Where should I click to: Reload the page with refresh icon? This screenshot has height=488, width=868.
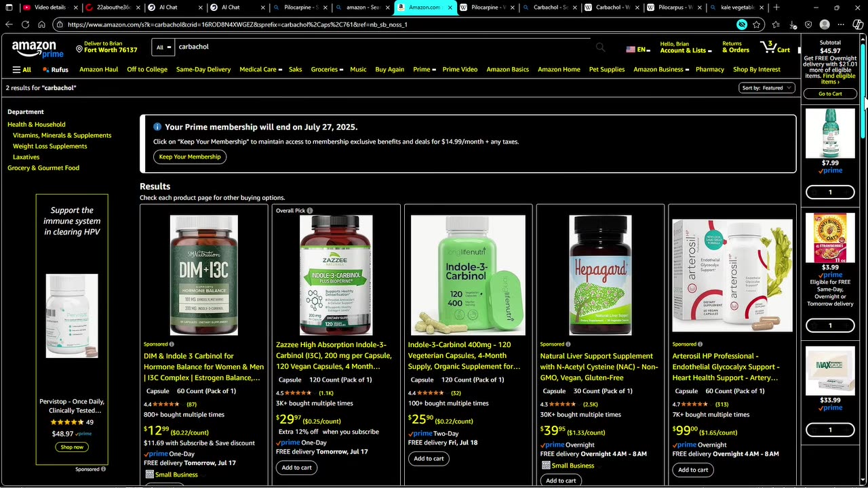pyautogui.click(x=25, y=24)
